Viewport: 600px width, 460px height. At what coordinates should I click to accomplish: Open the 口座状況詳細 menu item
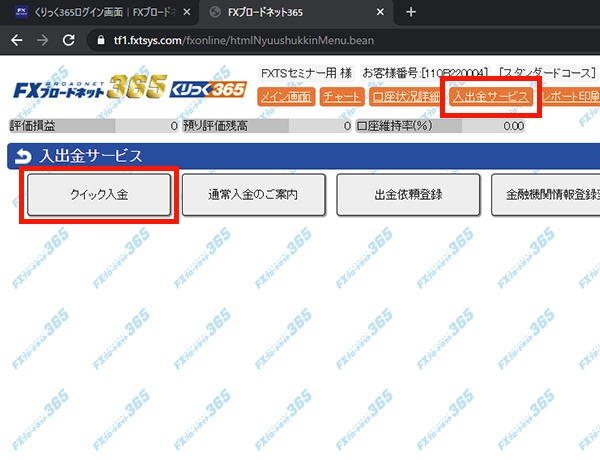pyautogui.click(x=406, y=97)
